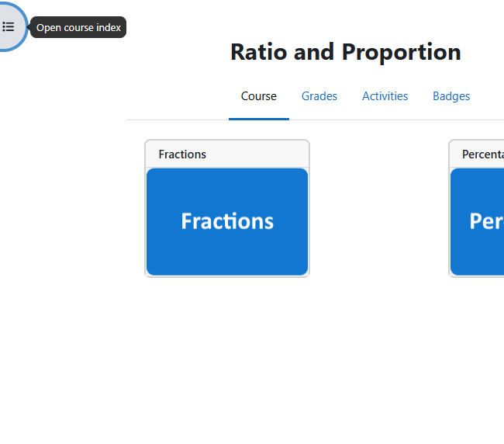Click the word 'Proportion' in page title
Screen dimensions: 504x444
tap(402, 53)
